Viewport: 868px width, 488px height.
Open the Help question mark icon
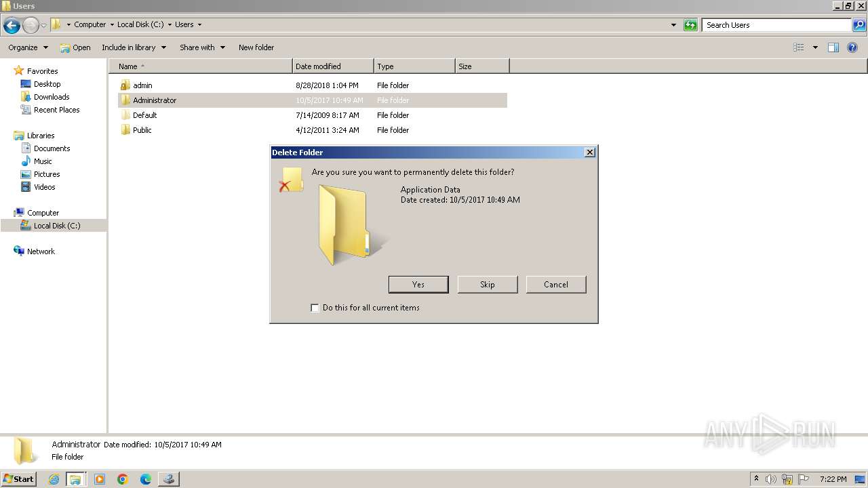(853, 47)
